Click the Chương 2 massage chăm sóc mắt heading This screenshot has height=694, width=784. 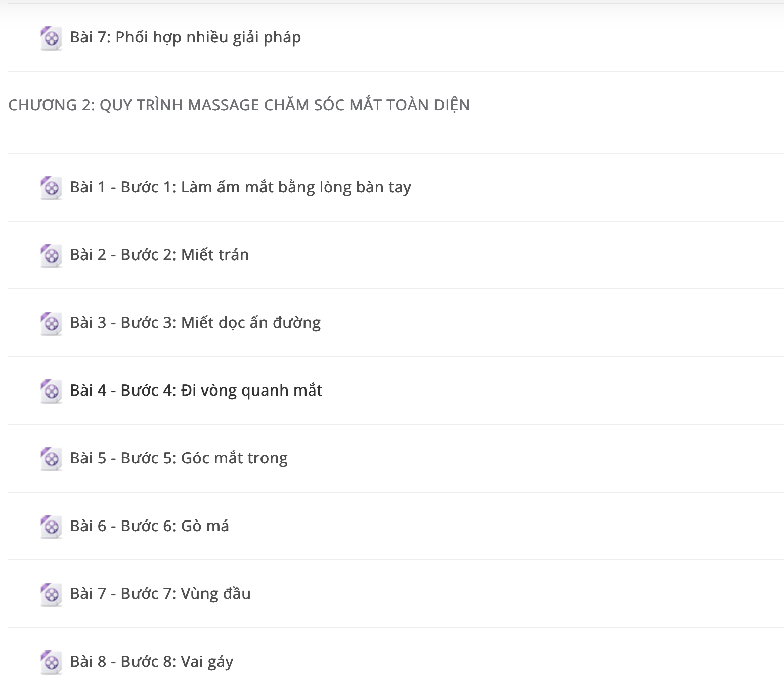point(239,105)
